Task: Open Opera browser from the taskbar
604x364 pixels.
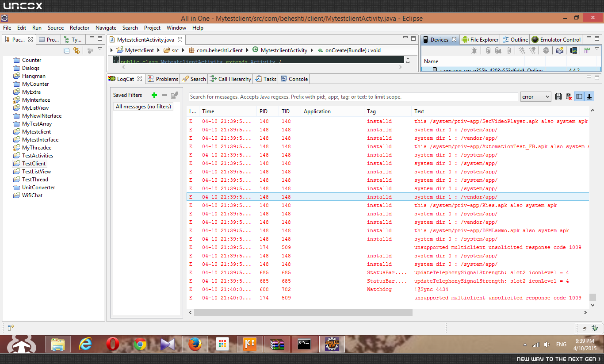Action: click(x=113, y=344)
